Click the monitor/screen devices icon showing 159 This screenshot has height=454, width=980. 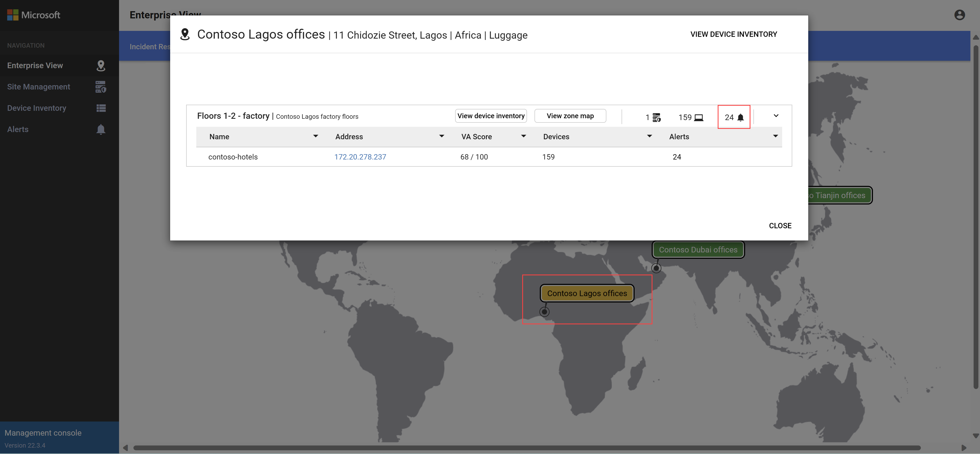(701, 116)
